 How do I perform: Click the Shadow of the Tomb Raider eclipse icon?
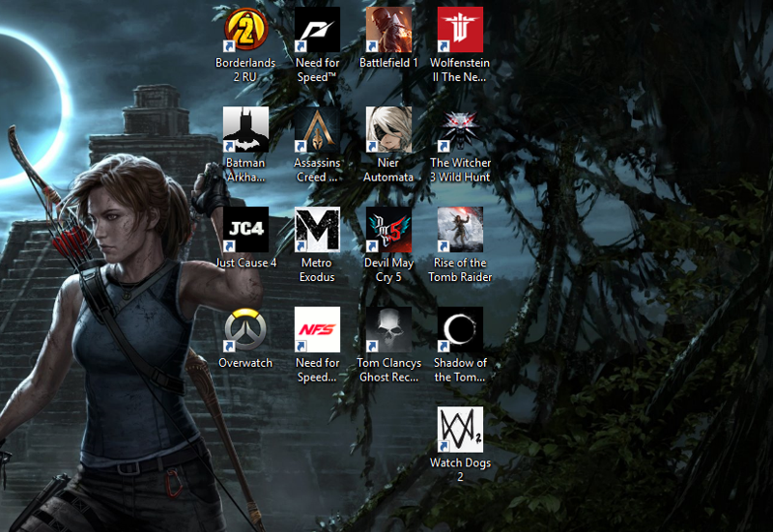460,329
